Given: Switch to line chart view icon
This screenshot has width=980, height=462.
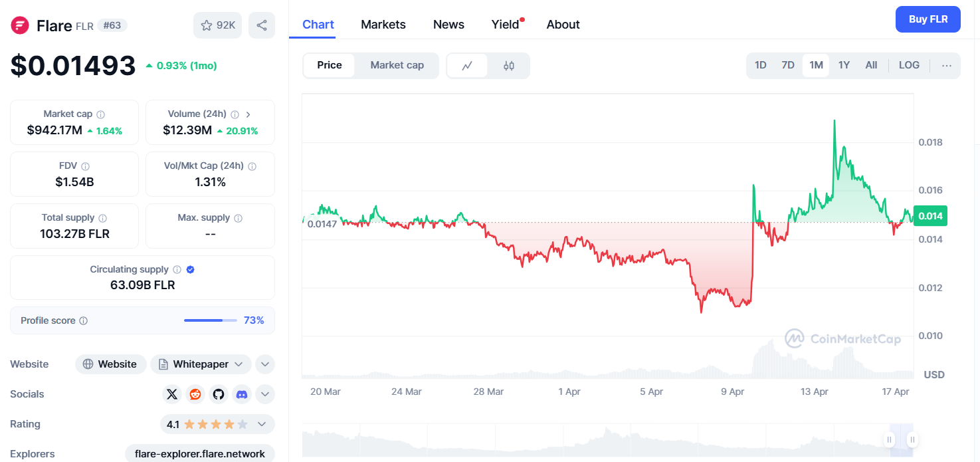Looking at the screenshot, I should tap(467, 66).
